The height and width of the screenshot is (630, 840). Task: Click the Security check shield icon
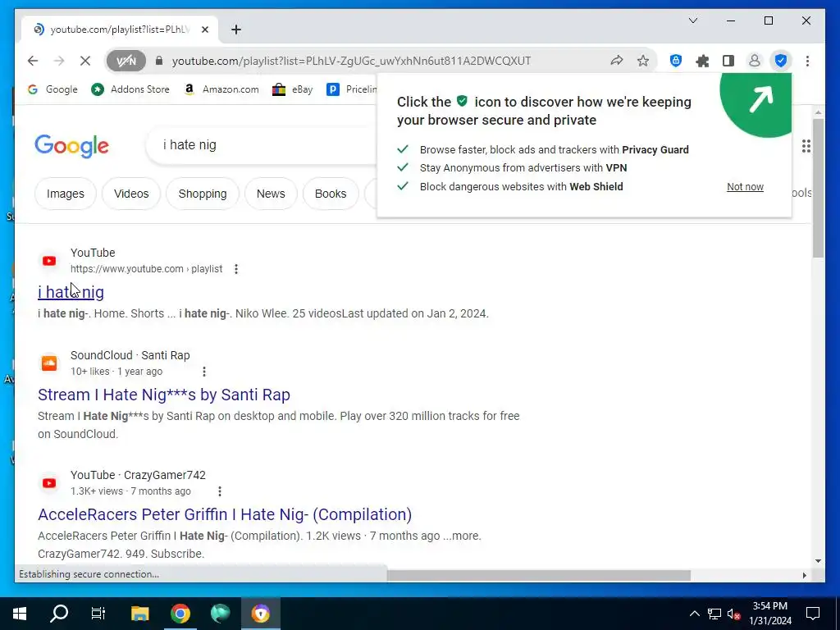tap(781, 61)
